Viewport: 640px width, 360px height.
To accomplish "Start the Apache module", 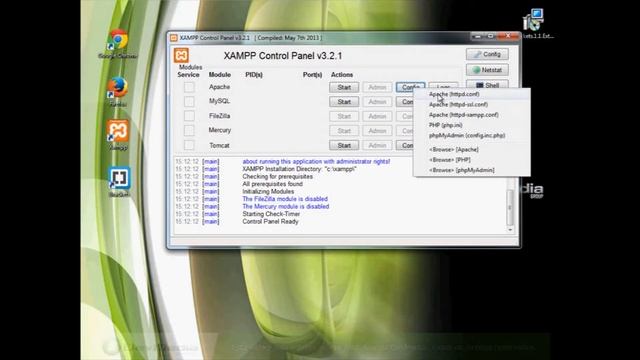I will 344,87.
